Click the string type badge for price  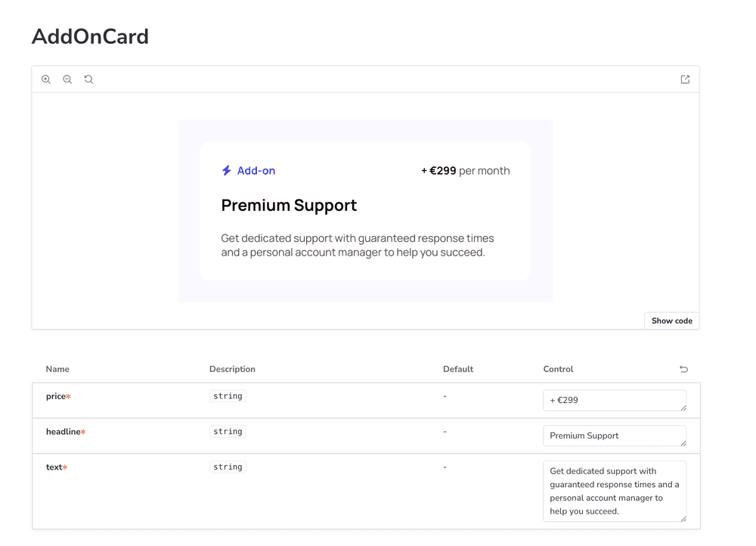pyautogui.click(x=228, y=396)
